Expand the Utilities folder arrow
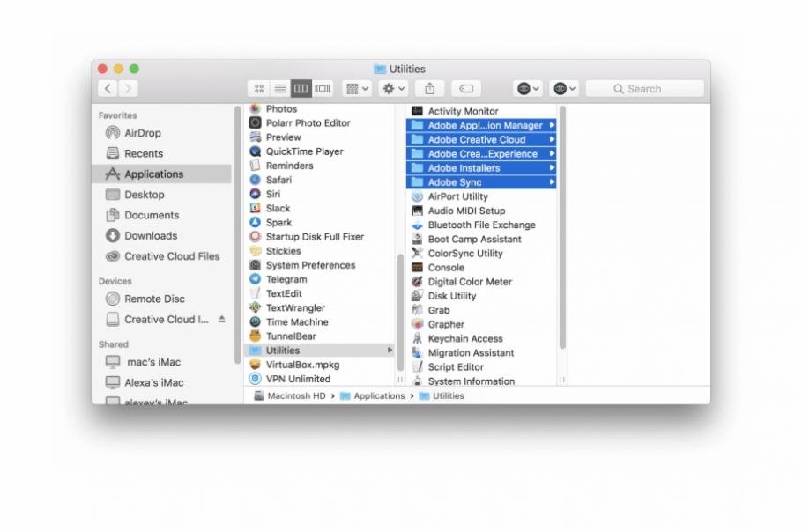 390,350
